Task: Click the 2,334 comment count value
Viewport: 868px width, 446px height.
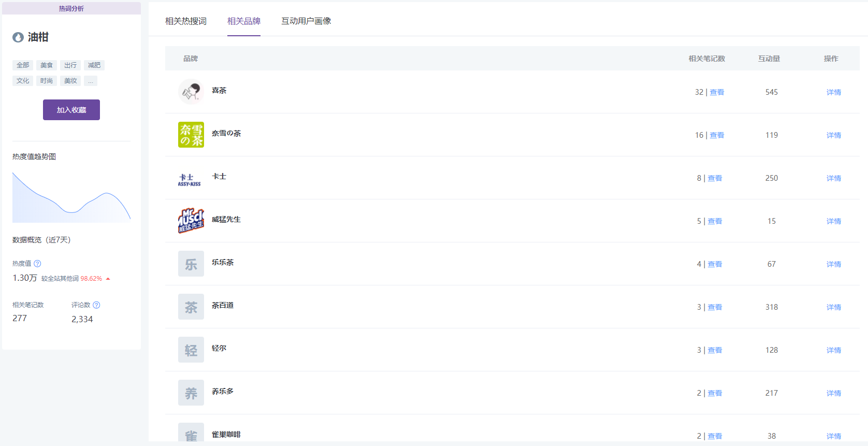Action: click(82, 319)
